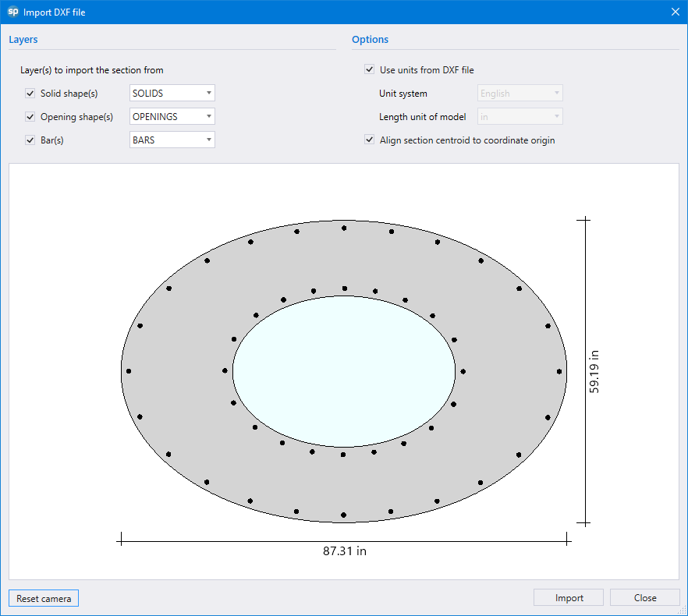The image size is (688, 616).
Task: Click the Length unit of model dropdown
Action: [x=520, y=117]
